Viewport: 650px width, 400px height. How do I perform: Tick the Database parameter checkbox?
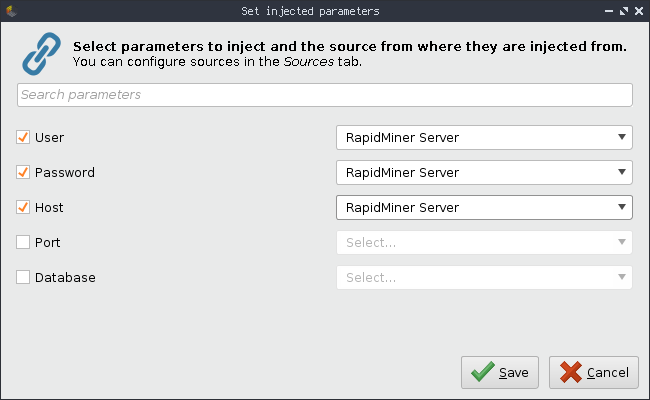[23, 277]
